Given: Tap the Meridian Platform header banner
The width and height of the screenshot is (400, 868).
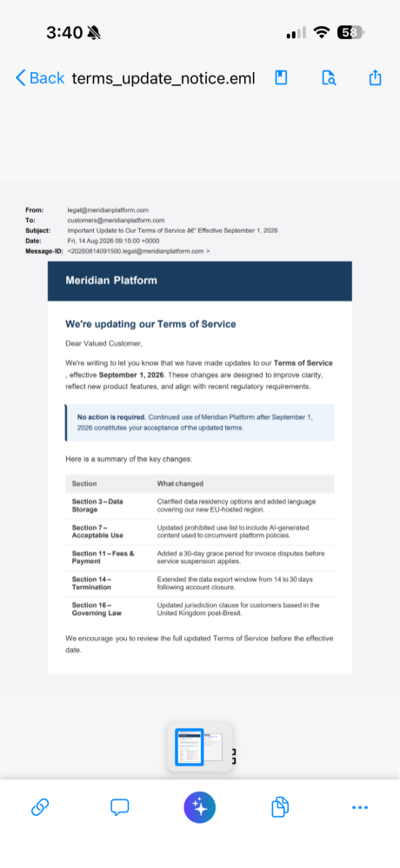Looking at the screenshot, I should click(199, 281).
